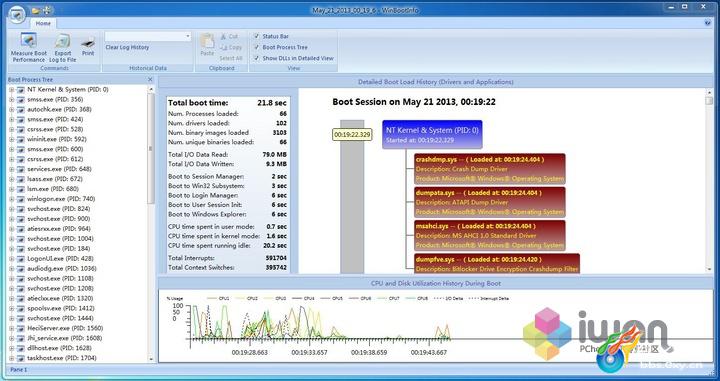Image resolution: width=720 pixels, height=381 pixels.
Task: Select the dllhost.exe (PID: 1628) process icon
Action: click(x=21, y=348)
